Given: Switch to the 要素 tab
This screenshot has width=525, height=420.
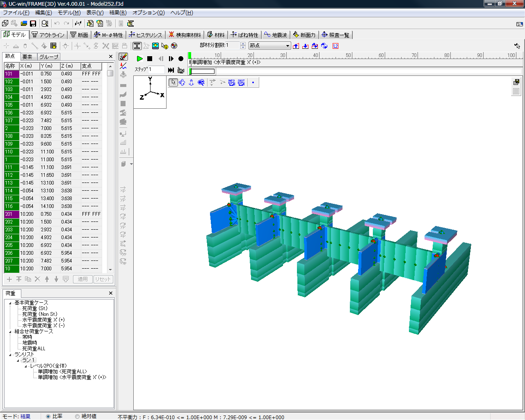Looking at the screenshot, I should pyautogui.click(x=27, y=57).
